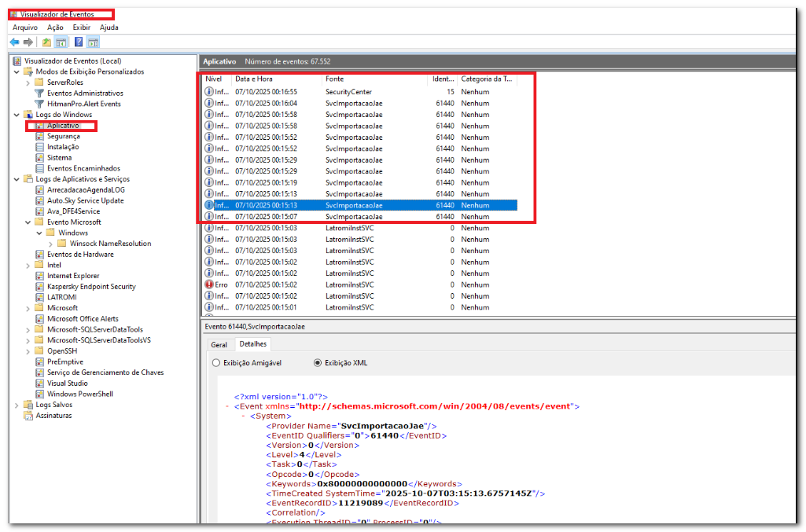Open the Arquivo menu
This screenshot has height=532, width=806.
(x=24, y=28)
